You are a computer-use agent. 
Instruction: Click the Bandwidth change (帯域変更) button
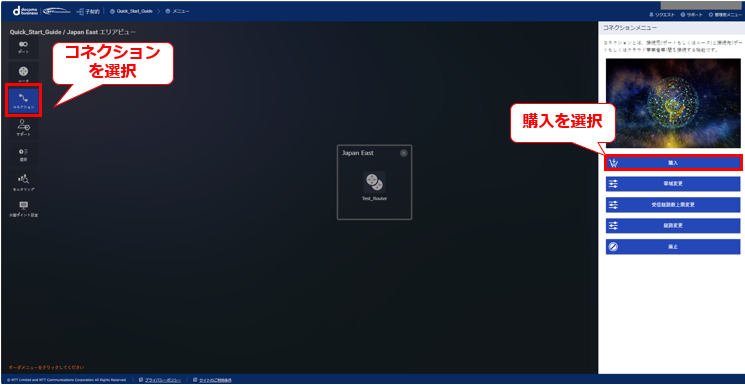(x=673, y=183)
